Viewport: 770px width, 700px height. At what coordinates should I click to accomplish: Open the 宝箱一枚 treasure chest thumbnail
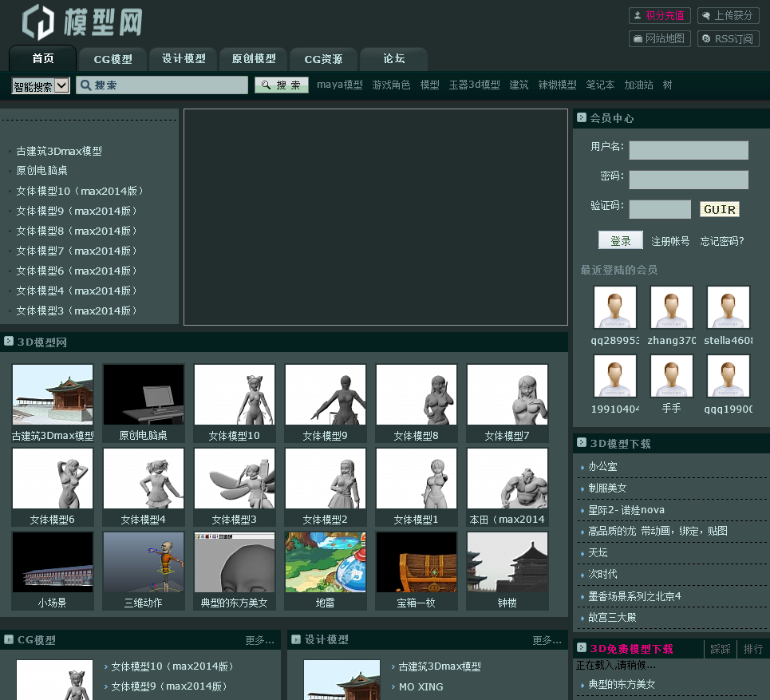pyautogui.click(x=417, y=563)
